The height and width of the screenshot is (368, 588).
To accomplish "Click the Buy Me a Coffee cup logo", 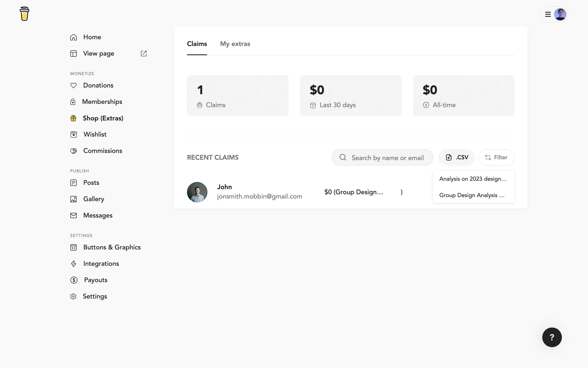I will [24, 14].
